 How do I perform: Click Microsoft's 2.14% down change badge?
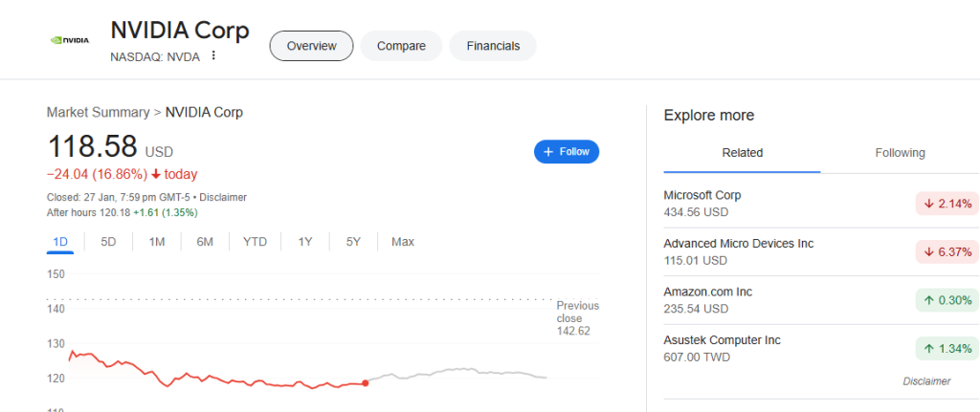click(x=947, y=204)
